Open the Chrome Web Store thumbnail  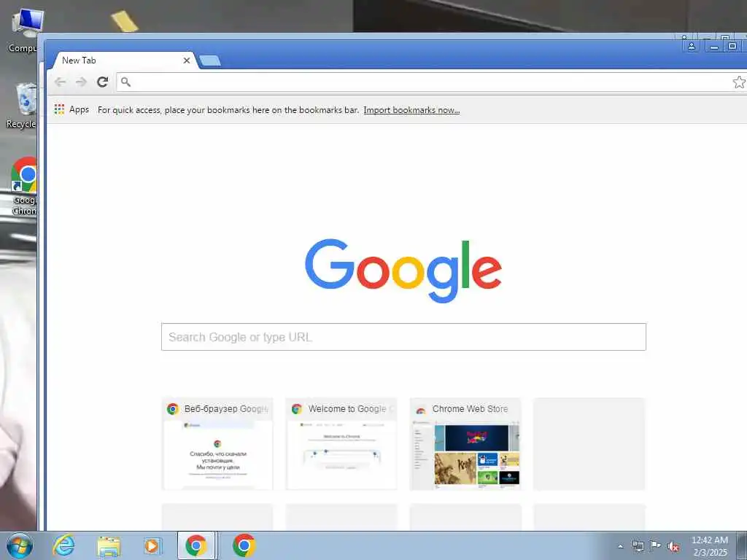pos(465,444)
